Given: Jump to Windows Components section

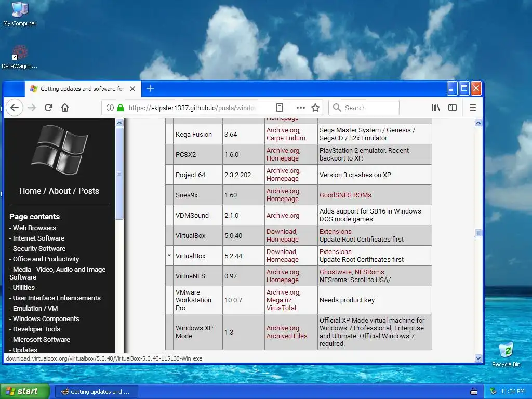Looking at the screenshot, I should pyautogui.click(x=46, y=318).
